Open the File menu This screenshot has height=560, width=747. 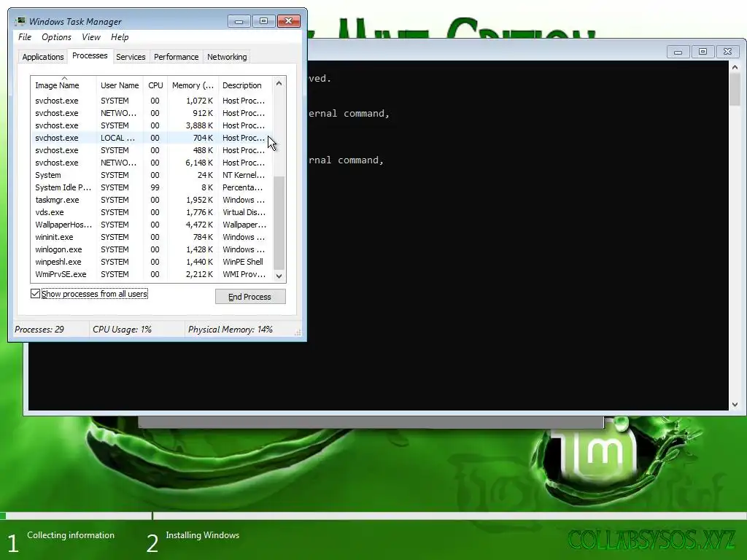pyautogui.click(x=25, y=37)
